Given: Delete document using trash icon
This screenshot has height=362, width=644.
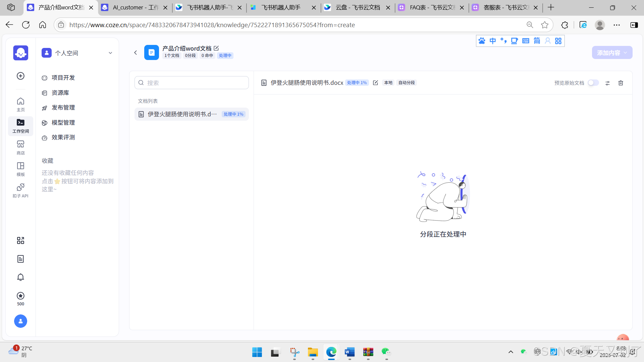Looking at the screenshot, I should (x=621, y=83).
